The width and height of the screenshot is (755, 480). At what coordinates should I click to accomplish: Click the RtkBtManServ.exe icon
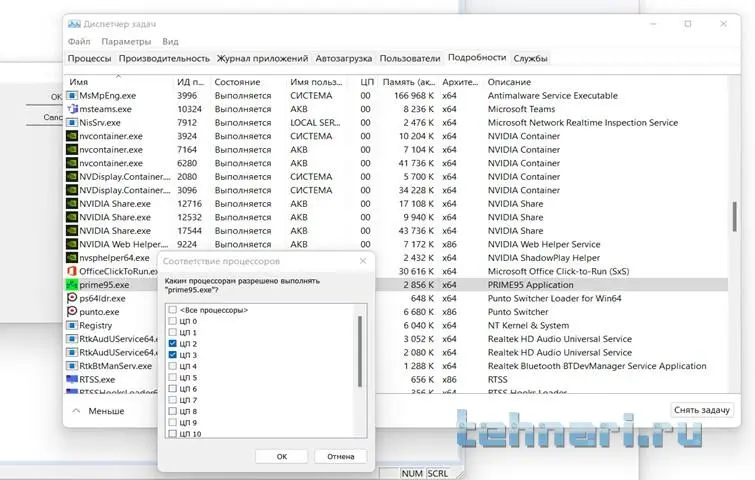click(72, 366)
